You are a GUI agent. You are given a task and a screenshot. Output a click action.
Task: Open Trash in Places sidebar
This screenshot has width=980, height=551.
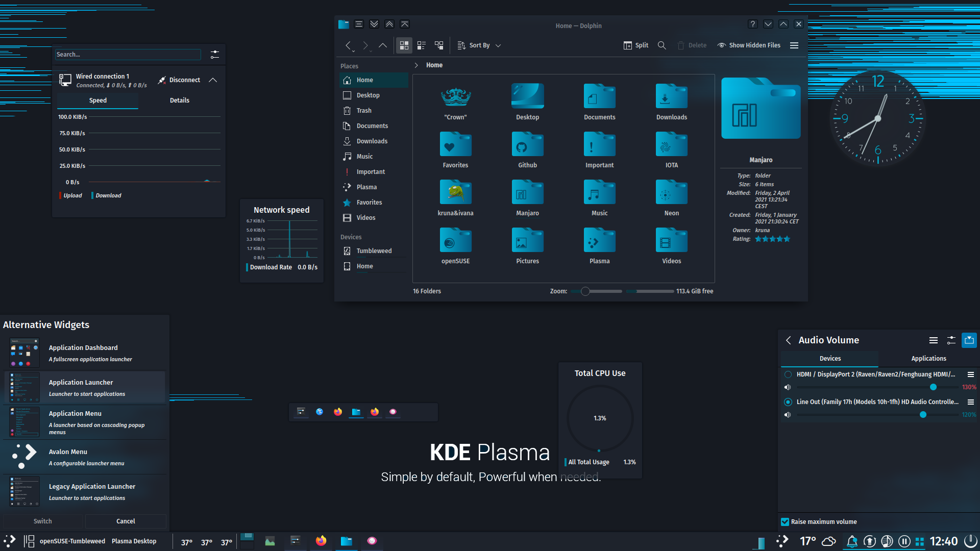[x=374, y=111]
